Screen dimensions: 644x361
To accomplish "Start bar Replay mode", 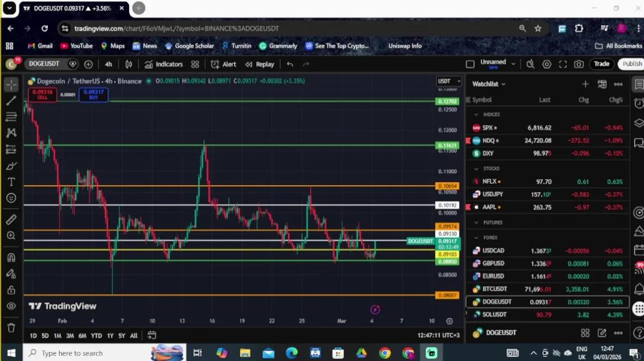I will pyautogui.click(x=260, y=64).
